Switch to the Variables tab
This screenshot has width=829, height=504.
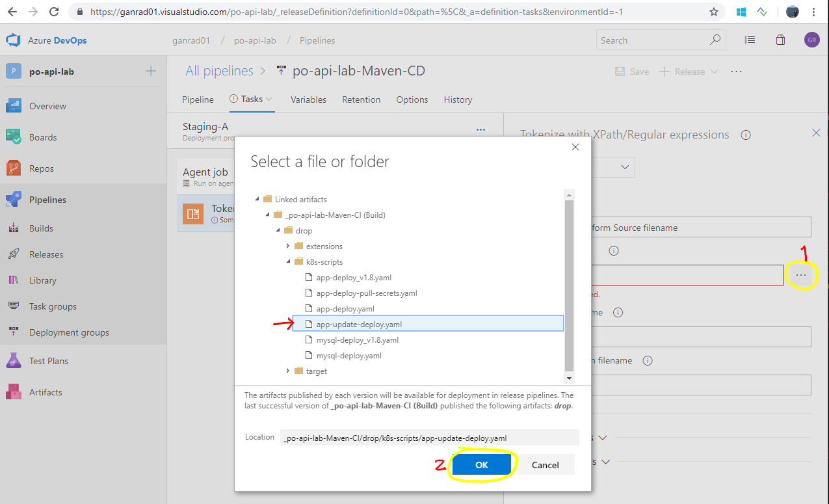[x=308, y=99]
